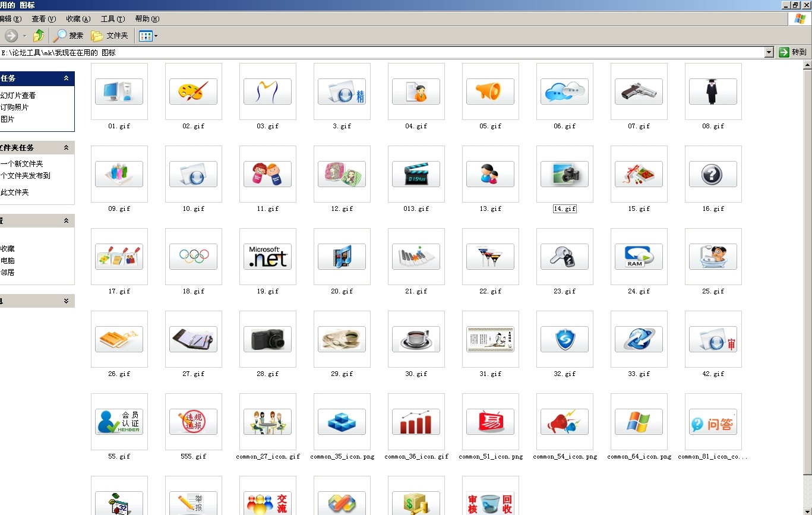Select the Windows logo thumbnail common_64_icon.png
Screen dimensions: 812x515
(639, 422)
